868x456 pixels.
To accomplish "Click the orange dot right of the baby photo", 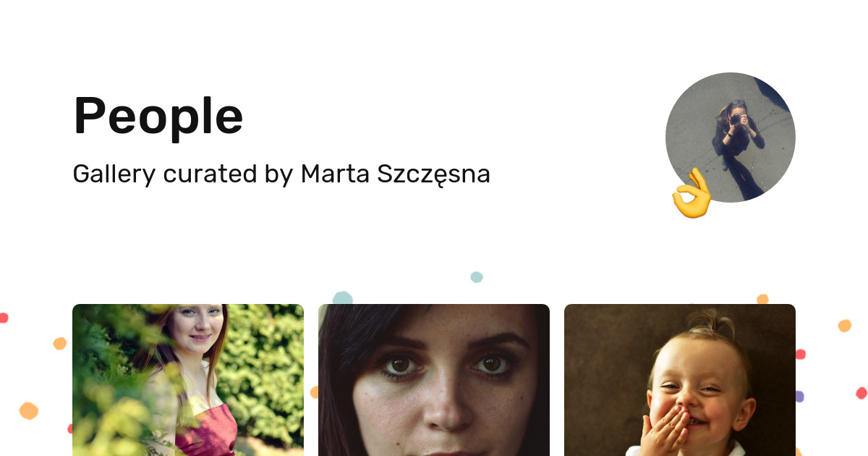I will pyautogui.click(x=844, y=326).
